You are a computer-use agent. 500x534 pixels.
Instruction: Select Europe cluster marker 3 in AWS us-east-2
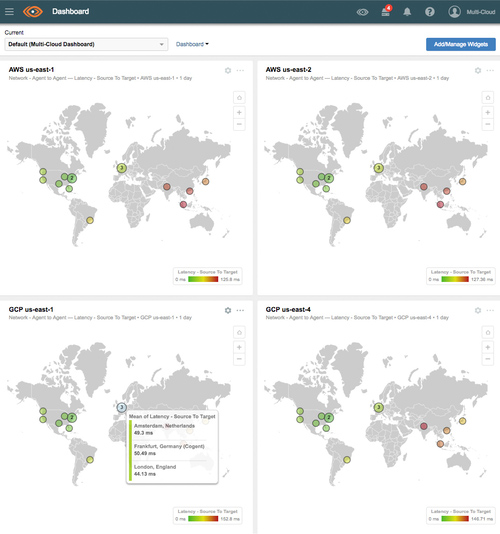pyautogui.click(x=378, y=168)
